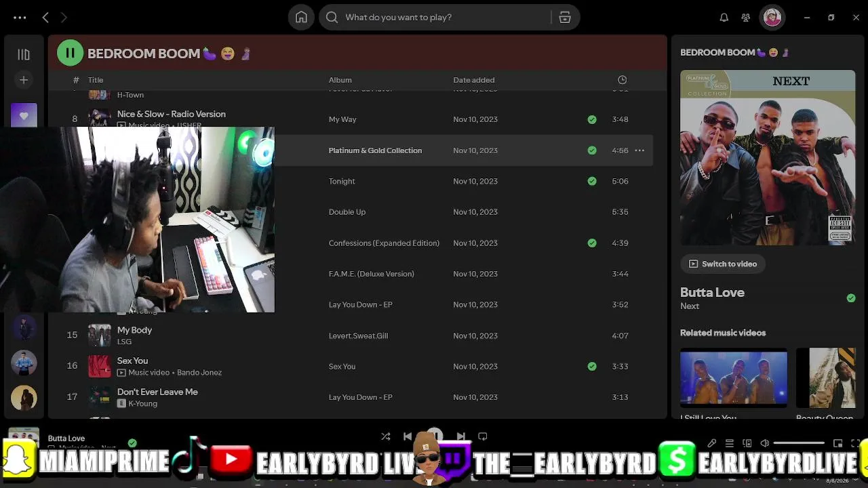The width and height of the screenshot is (868, 488).
Task: Open the lyrics microphone icon
Action: pyautogui.click(x=712, y=443)
